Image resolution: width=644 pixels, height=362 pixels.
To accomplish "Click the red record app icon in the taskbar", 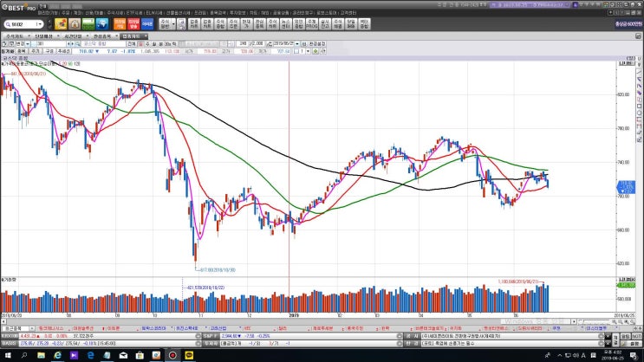I will [x=172, y=355].
